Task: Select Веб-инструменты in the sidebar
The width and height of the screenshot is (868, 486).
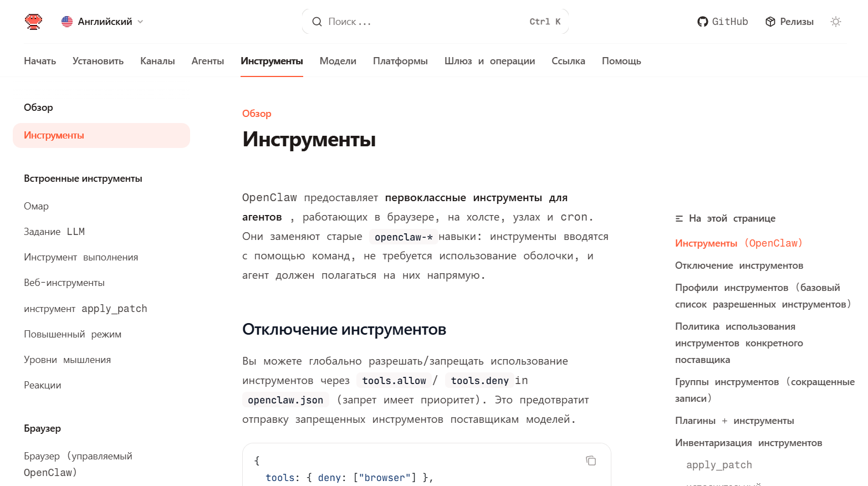Action: pos(64,283)
